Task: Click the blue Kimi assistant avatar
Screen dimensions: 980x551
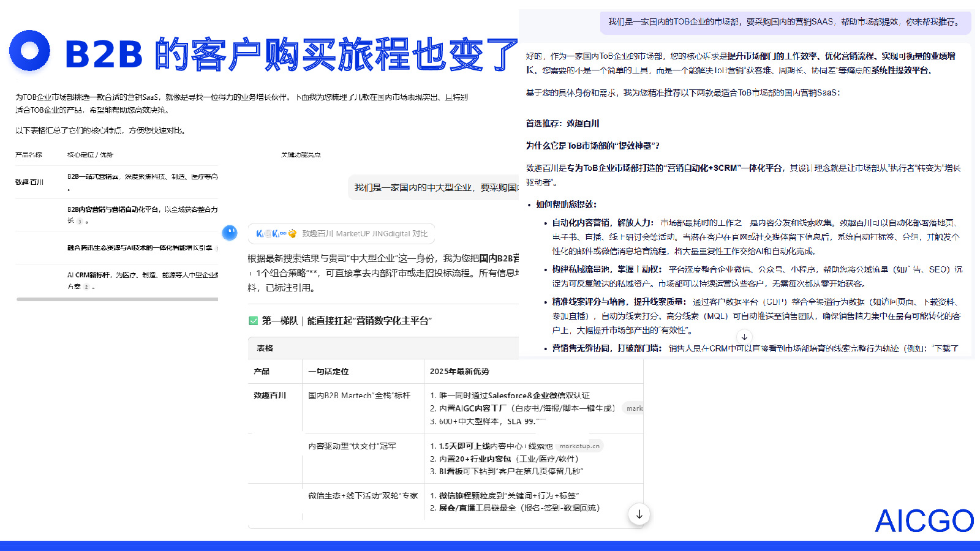Action: point(230,233)
